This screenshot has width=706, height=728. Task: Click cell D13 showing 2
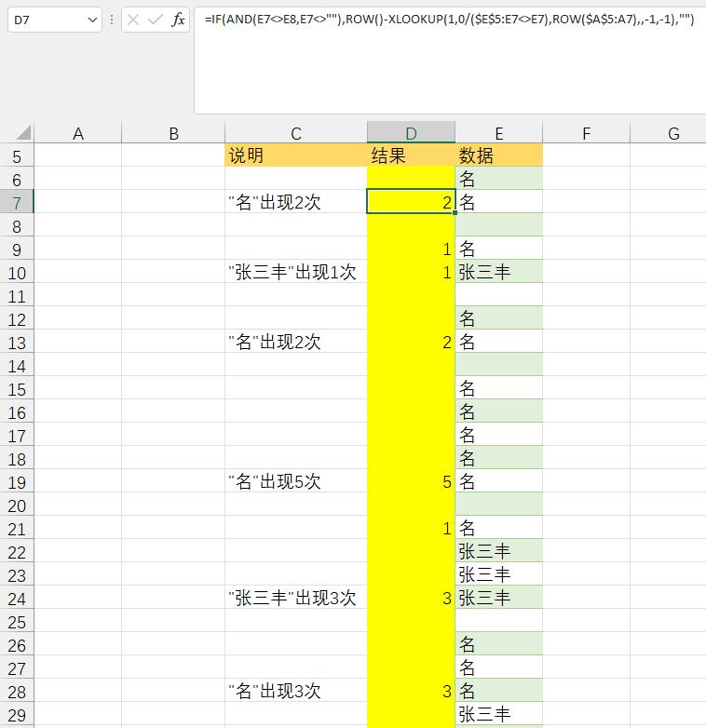coord(411,342)
